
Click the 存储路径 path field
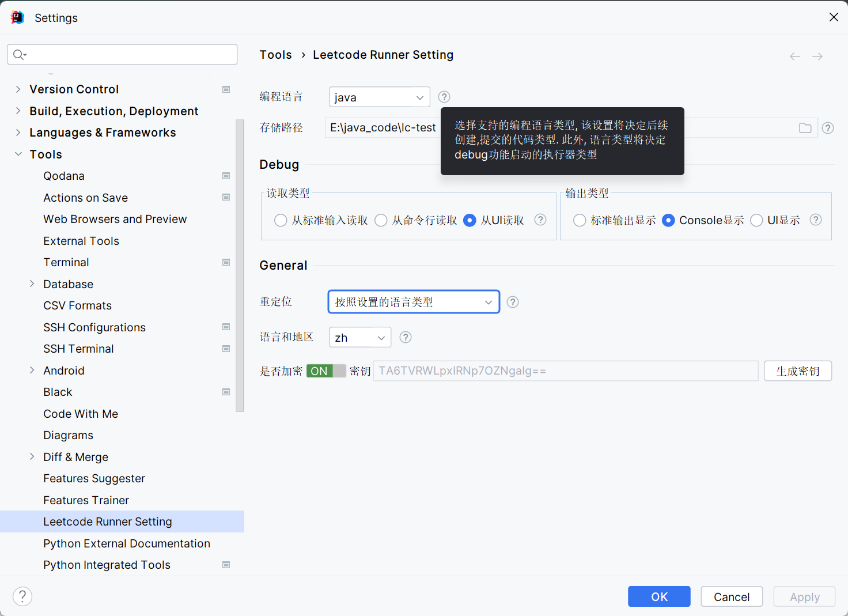pyautogui.click(x=571, y=128)
